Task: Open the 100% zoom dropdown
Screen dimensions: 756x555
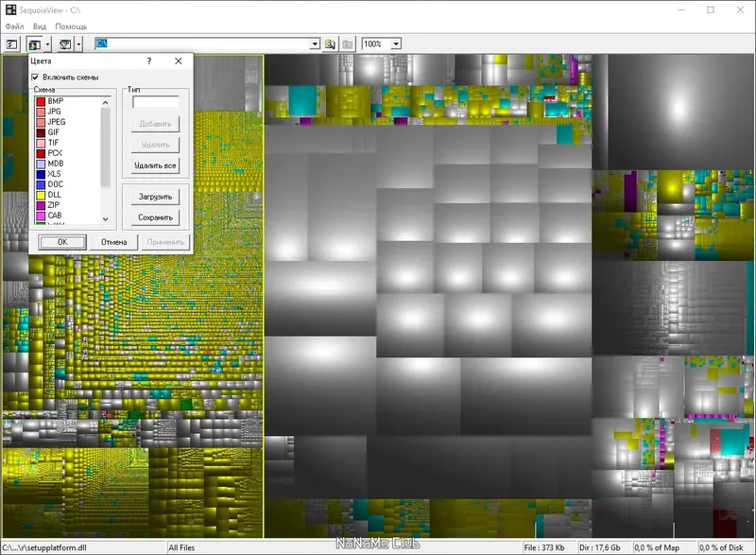Action: (396, 44)
